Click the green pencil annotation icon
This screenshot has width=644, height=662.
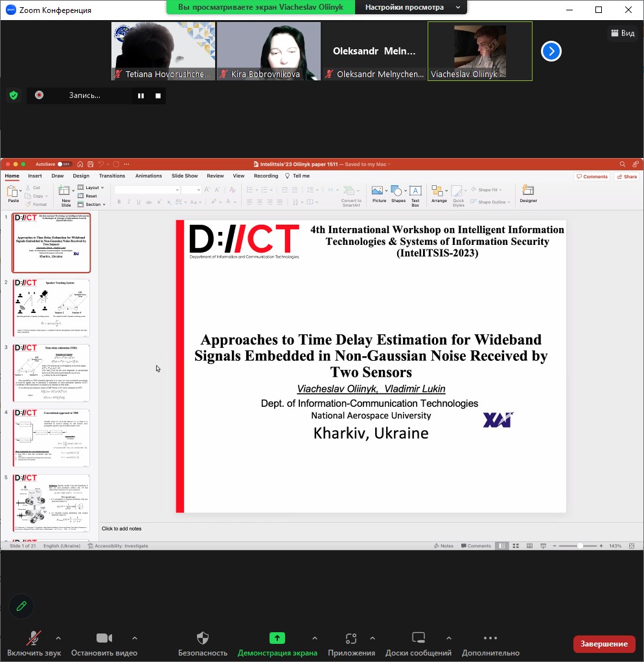[x=21, y=606]
